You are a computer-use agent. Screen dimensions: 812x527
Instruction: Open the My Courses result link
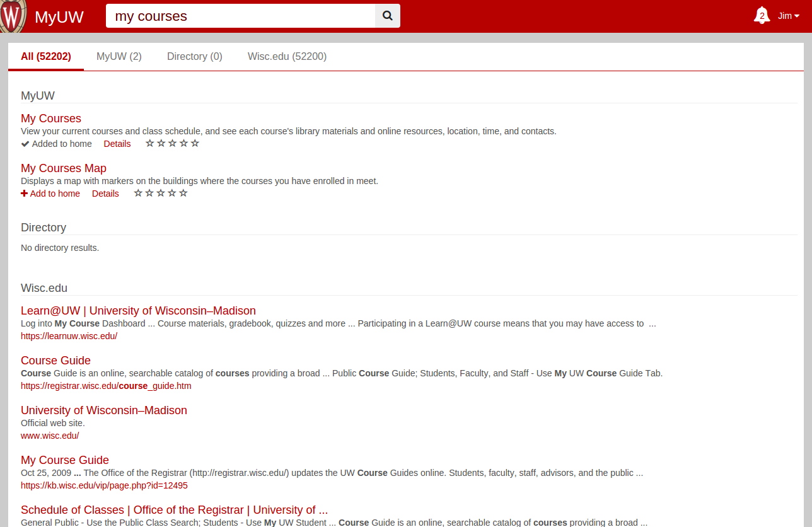click(51, 119)
